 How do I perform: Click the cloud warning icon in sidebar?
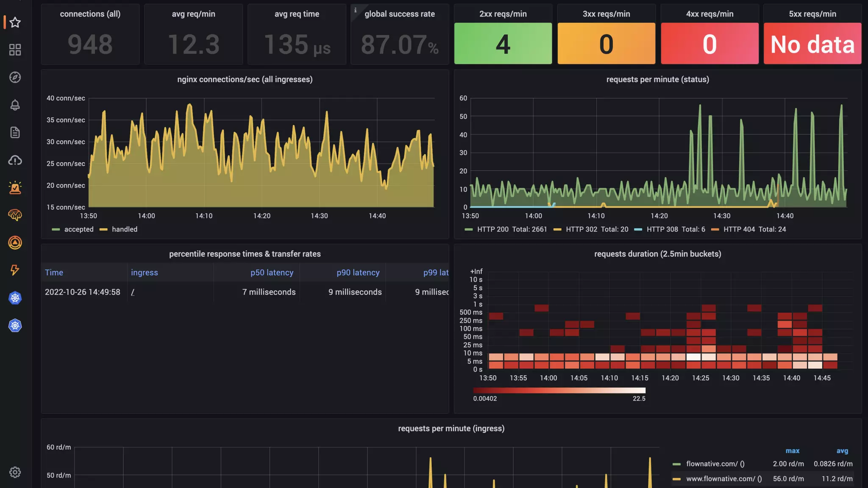[15, 160]
